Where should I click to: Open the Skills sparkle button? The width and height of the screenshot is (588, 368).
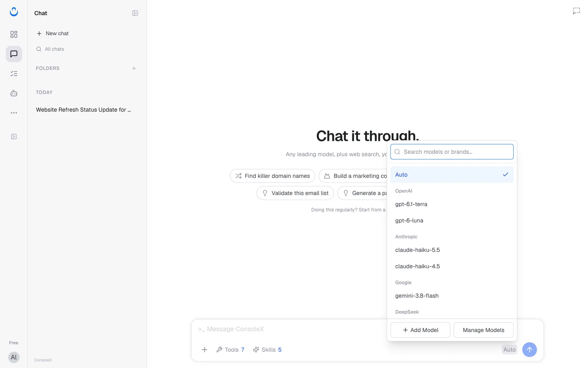point(267,350)
